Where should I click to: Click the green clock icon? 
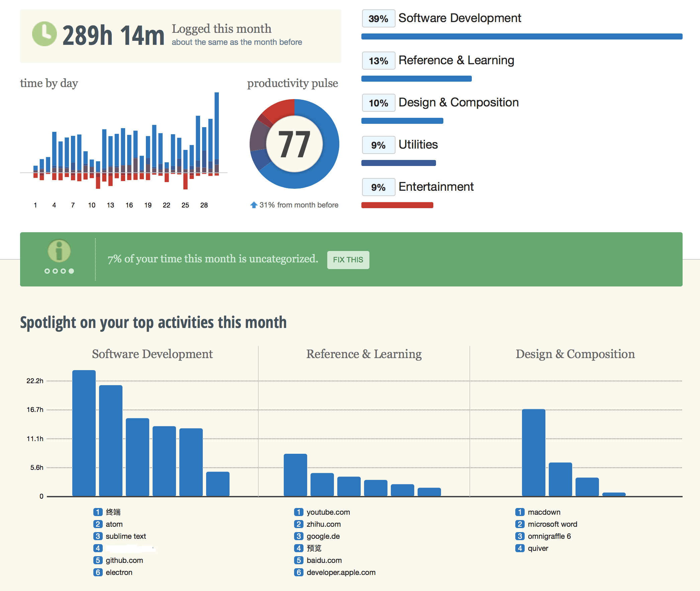(x=44, y=34)
